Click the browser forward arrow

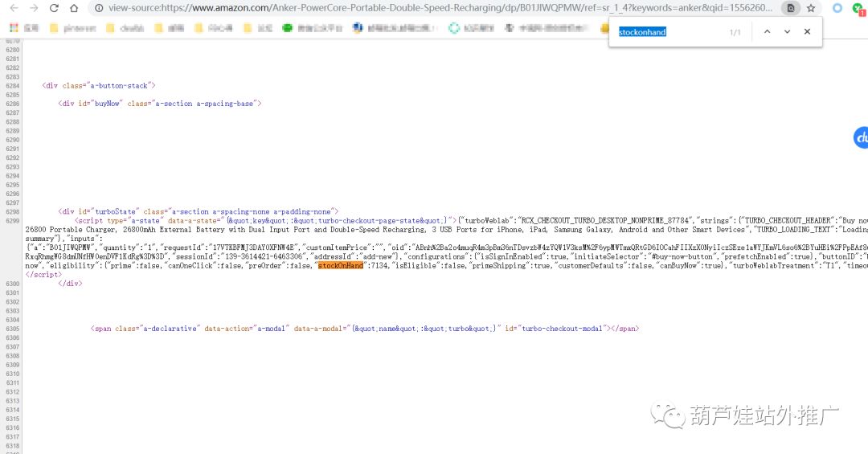coord(34,8)
